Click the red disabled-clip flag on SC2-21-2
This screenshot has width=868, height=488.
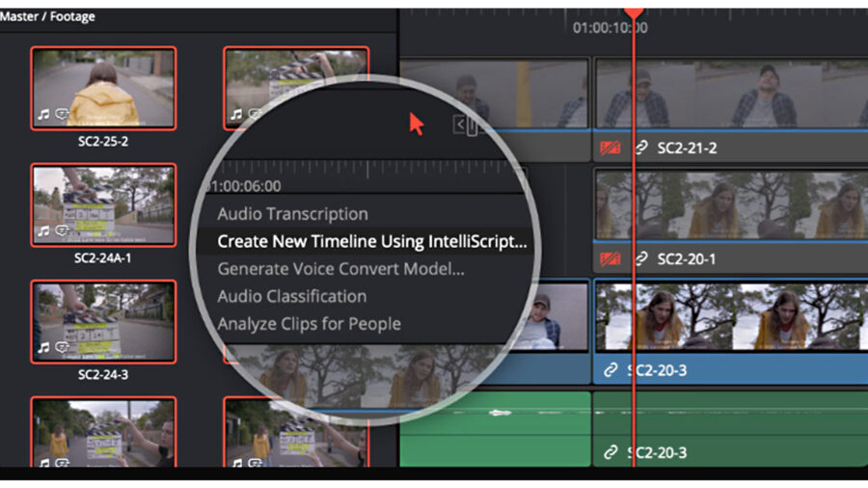(x=610, y=148)
